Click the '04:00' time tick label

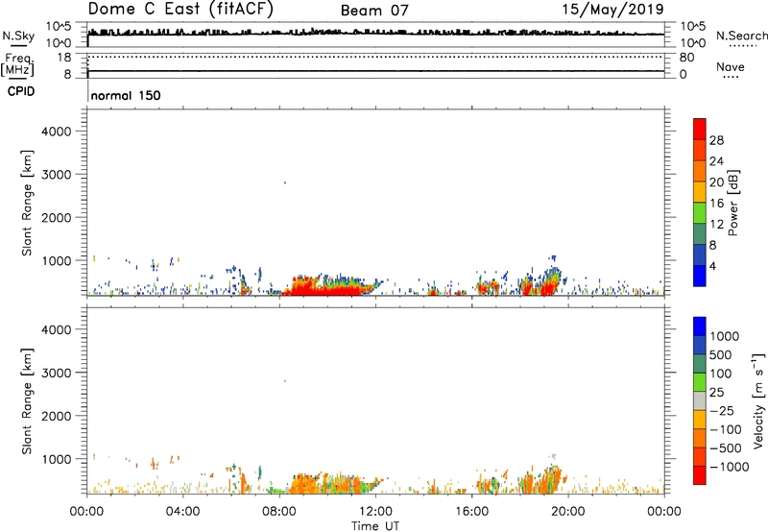click(x=182, y=512)
